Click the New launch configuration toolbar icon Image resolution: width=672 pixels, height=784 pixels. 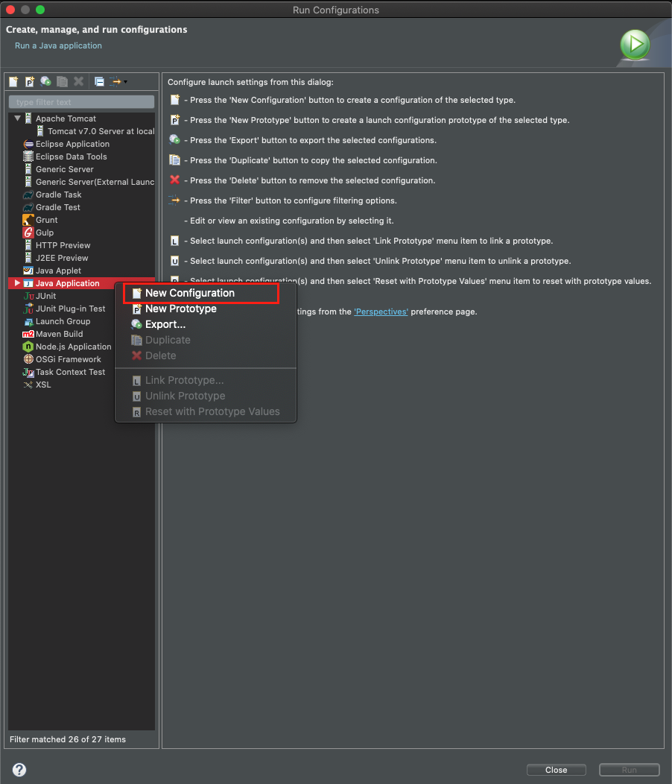[x=13, y=81]
